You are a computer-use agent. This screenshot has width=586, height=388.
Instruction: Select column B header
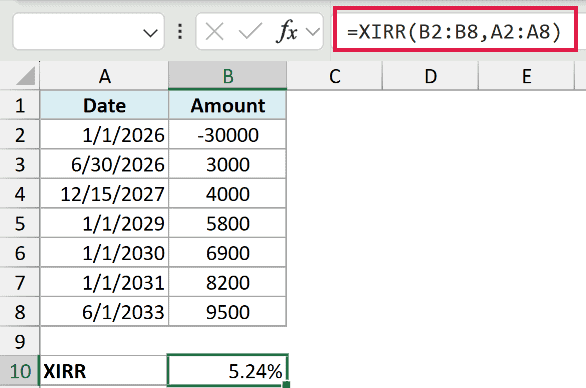pos(228,76)
